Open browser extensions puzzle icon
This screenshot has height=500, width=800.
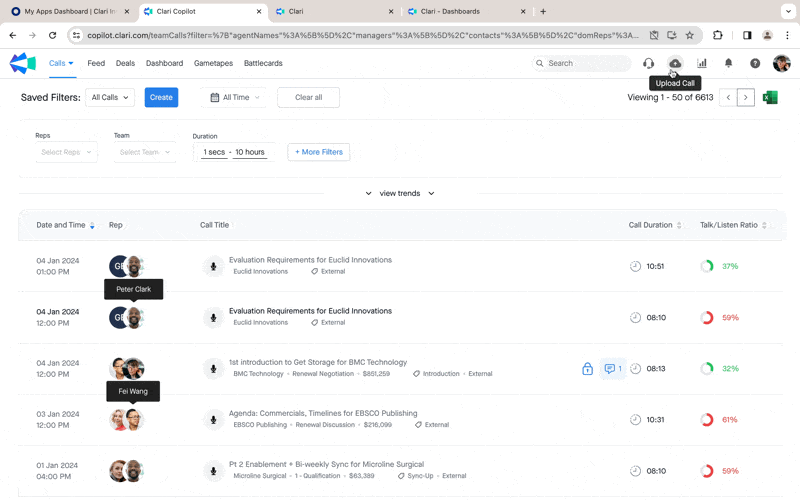tap(717, 35)
